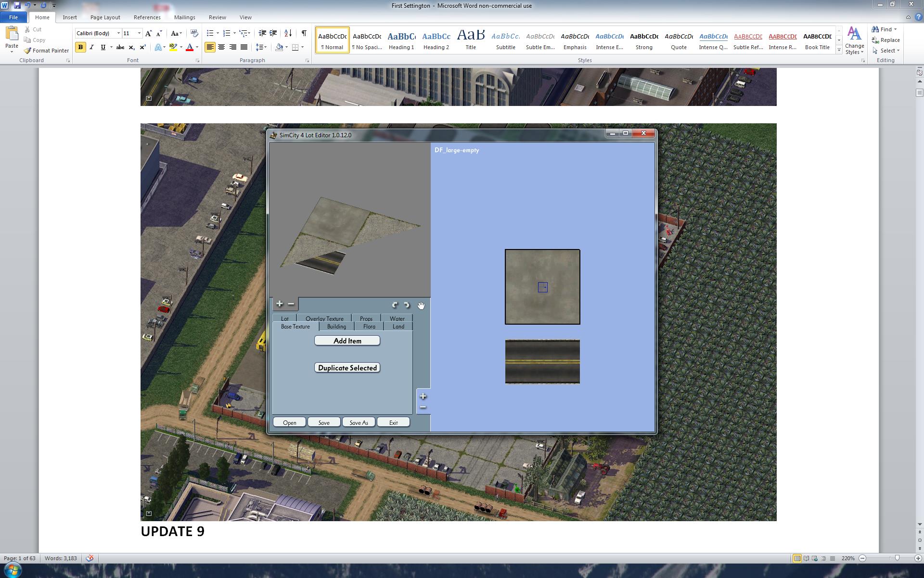Switch to the References ribbon tab
The width and height of the screenshot is (924, 578).
click(x=147, y=17)
